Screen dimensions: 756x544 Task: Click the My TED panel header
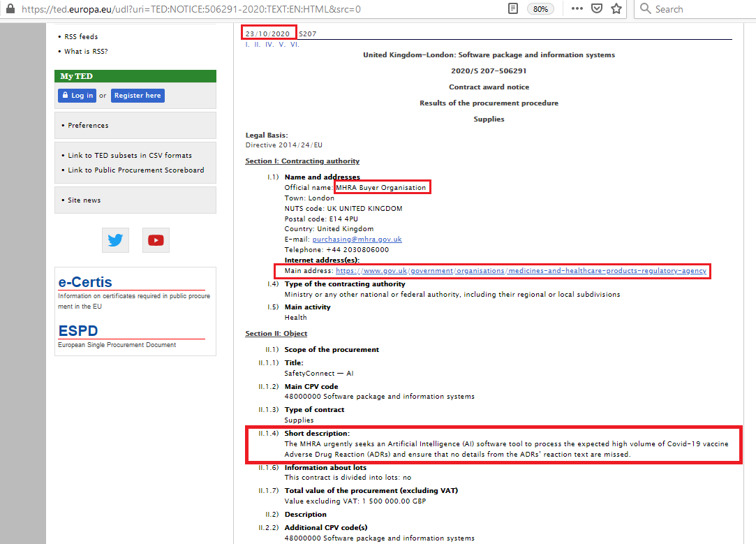[x=135, y=76]
